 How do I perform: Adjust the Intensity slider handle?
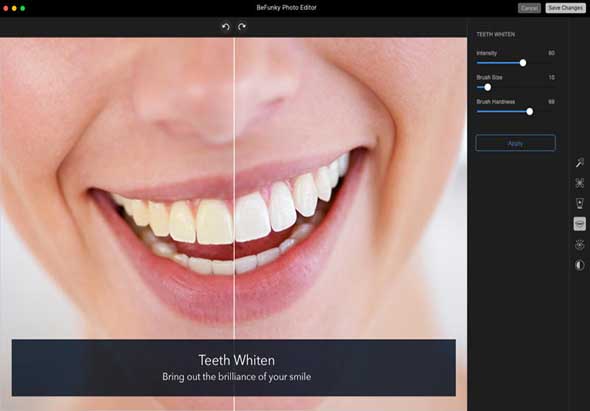click(x=523, y=63)
